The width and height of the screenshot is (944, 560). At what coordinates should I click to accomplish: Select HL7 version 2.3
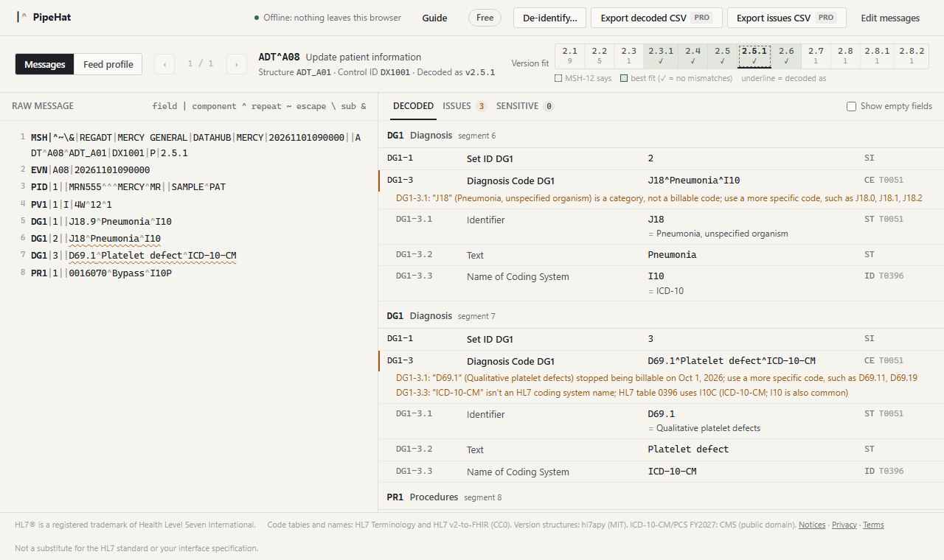pyautogui.click(x=629, y=56)
